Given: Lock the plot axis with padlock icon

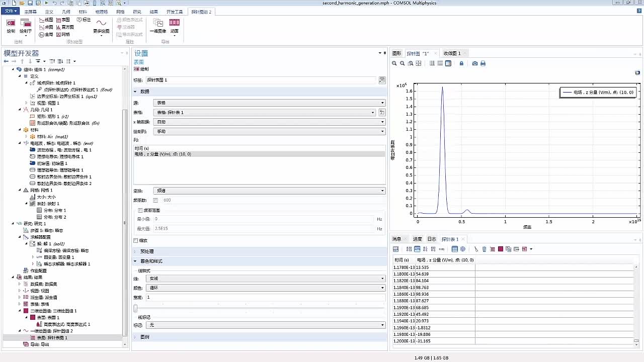Looking at the screenshot, I should (461, 63).
